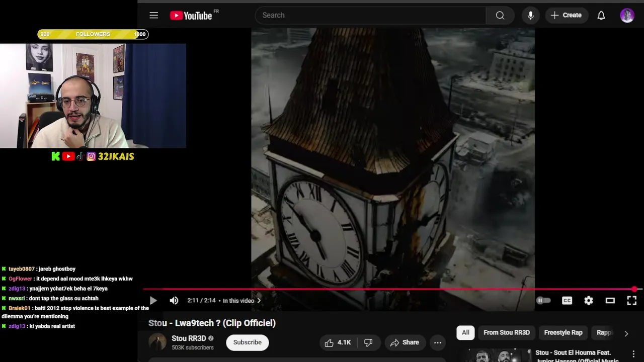Image resolution: width=644 pixels, height=362 pixels.
Task: Dislike the video with thumbs down
Action: click(x=368, y=342)
